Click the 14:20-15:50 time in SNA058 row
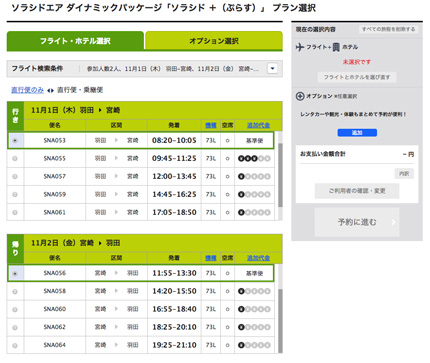The image size is (430, 363). [x=174, y=292]
